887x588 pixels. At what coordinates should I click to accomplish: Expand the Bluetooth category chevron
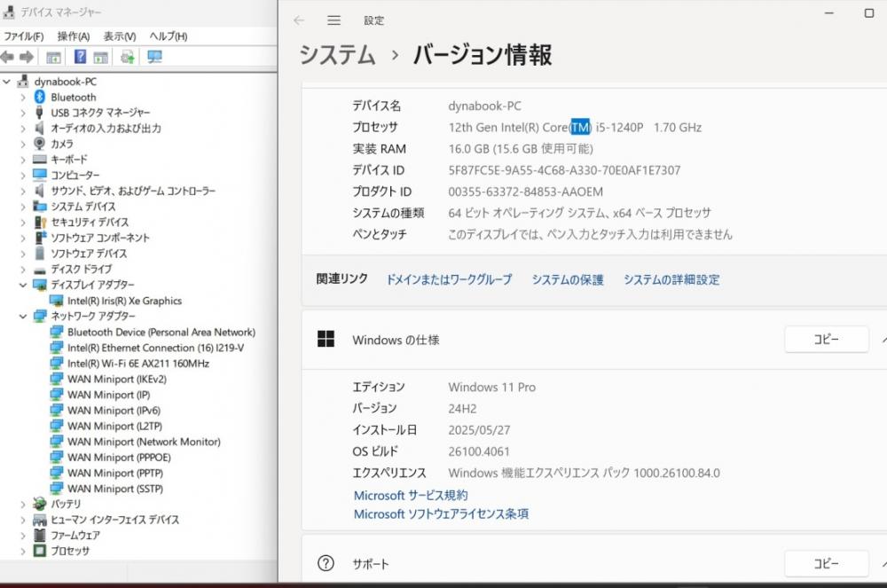point(23,98)
